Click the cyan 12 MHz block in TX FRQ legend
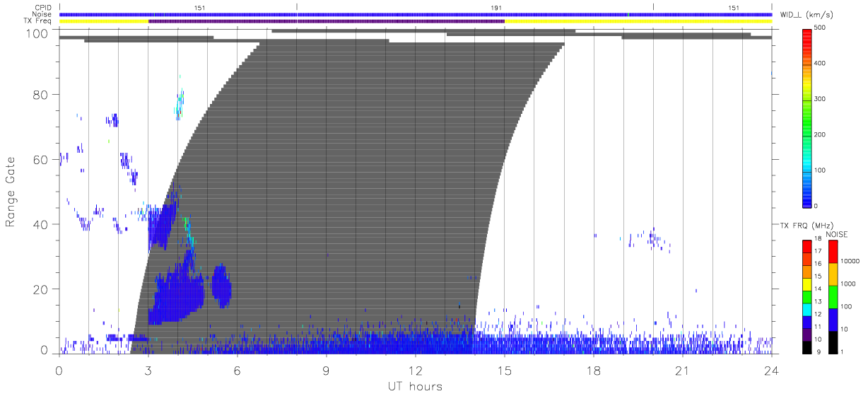 coord(807,310)
